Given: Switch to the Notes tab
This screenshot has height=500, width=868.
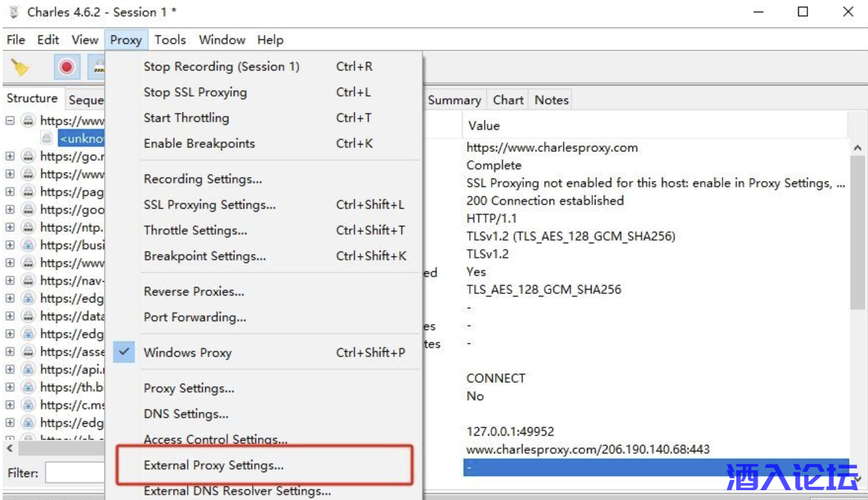Looking at the screenshot, I should click(551, 100).
